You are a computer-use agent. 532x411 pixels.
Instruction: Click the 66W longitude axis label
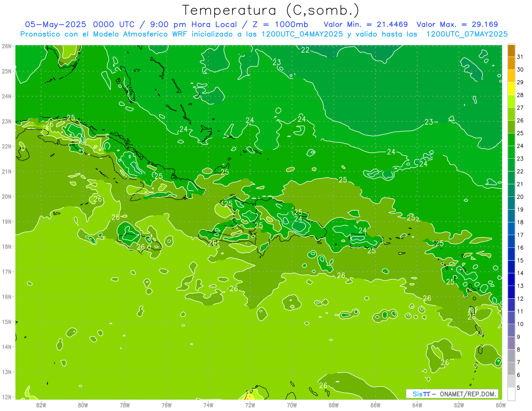376,405
